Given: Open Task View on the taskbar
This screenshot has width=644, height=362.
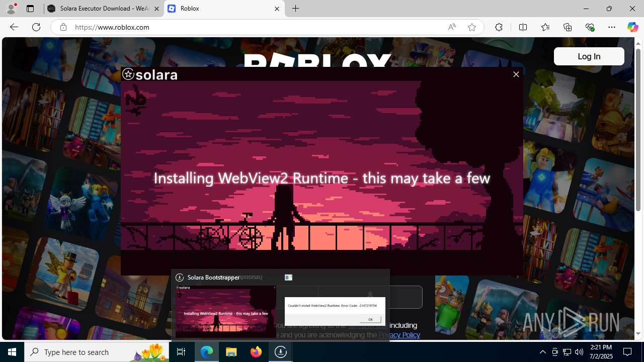Looking at the screenshot, I should [x=181, y=352].
